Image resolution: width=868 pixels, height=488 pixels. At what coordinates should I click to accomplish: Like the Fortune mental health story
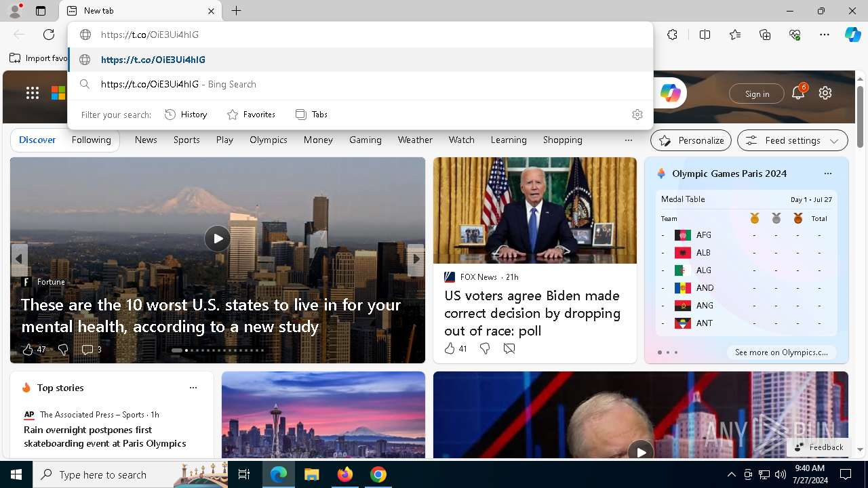28,350
